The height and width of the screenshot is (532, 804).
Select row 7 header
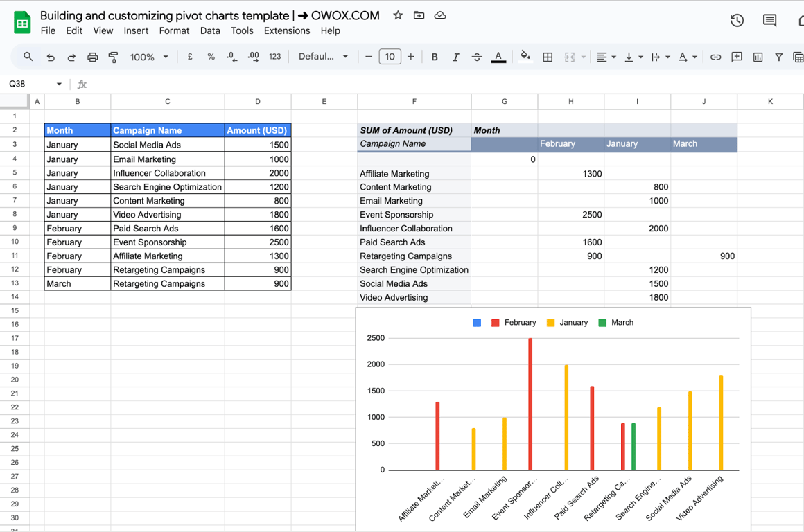15,200
